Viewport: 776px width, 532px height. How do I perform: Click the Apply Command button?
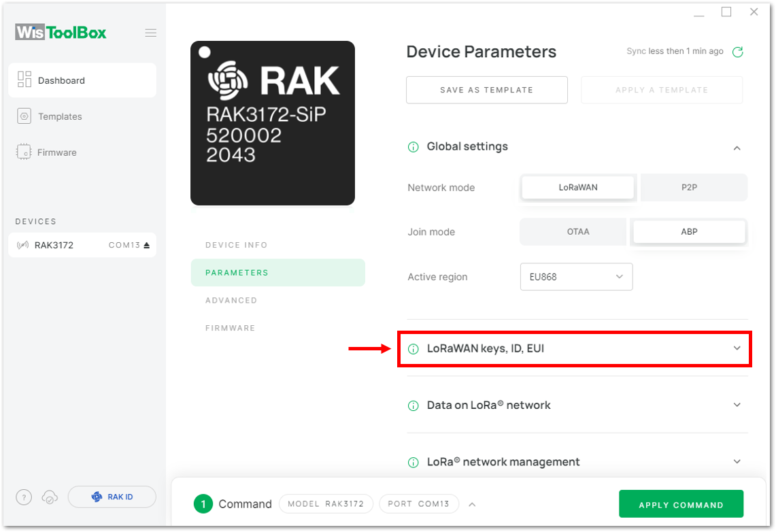[681, 504]
